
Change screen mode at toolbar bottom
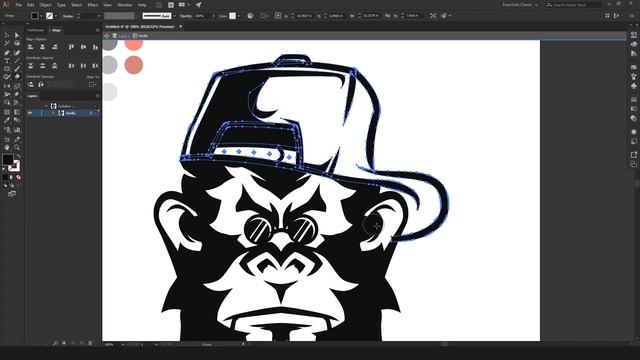pyautogui.click(x=12, y=194)
